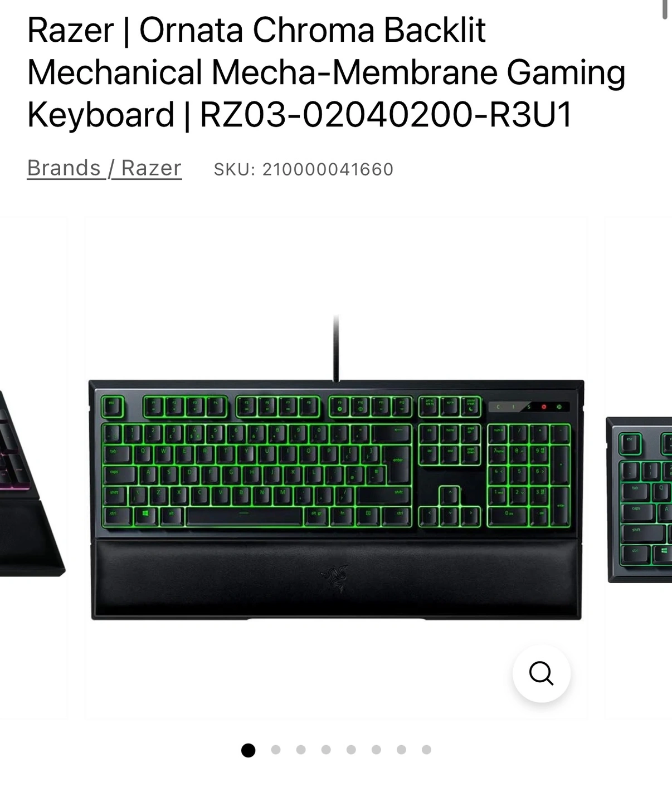Select the eighth carousel dot

[x=426, y=750]
